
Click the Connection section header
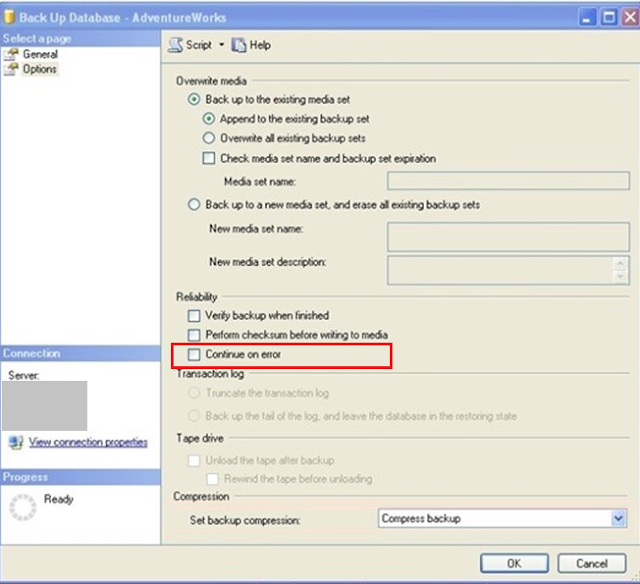pyautogui.click(x=32, y=353)
